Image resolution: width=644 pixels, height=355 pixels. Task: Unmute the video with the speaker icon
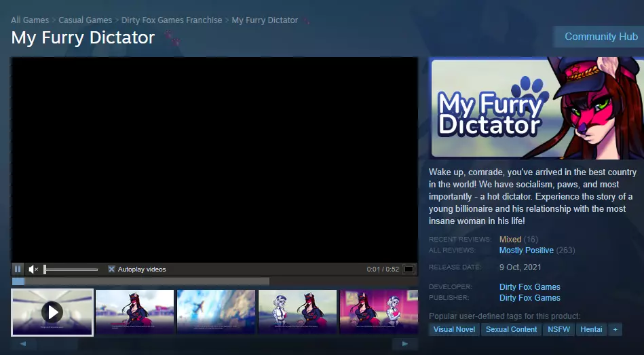[33, 269]
